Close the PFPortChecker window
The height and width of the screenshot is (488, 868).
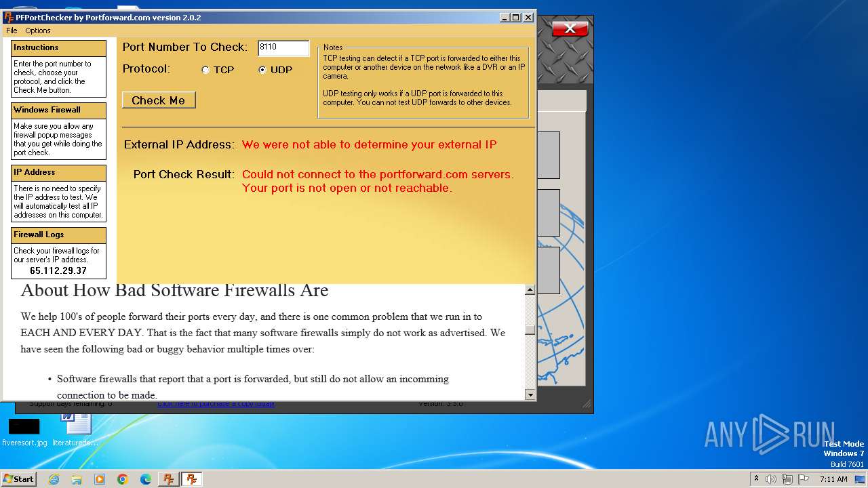pyautogui.click(x=528, y=18)
